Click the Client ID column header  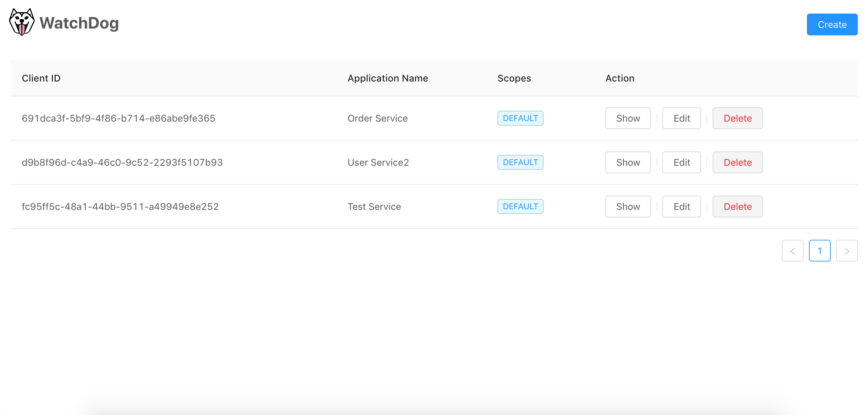pyautogui.click(x=41, y=78)
